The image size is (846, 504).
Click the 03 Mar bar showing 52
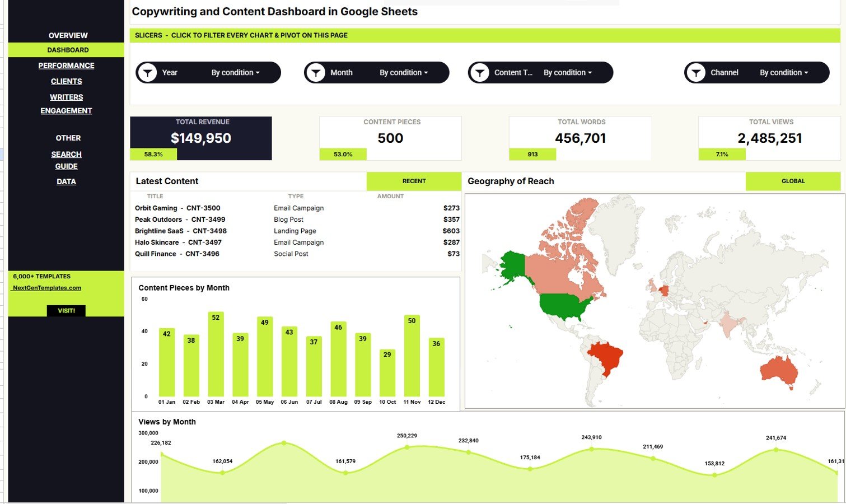216,354
